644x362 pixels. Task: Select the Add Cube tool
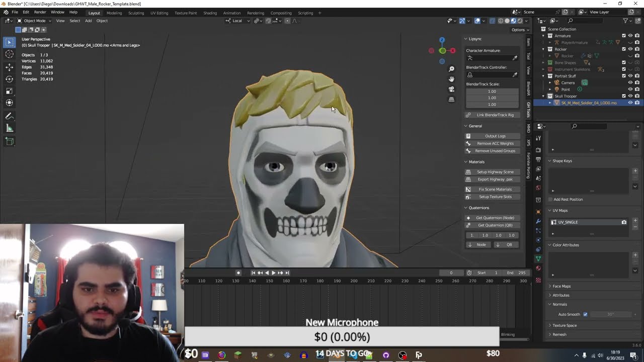pyautogui.click(x=10, y=142)
